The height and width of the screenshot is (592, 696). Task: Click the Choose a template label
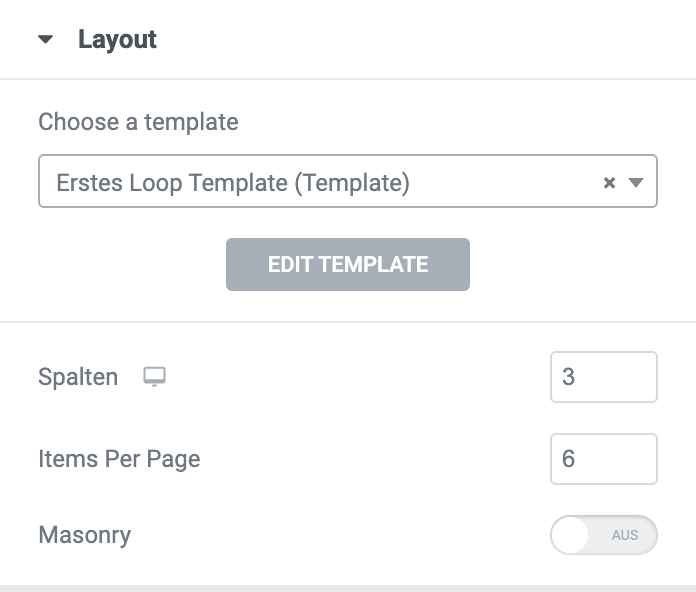(x=138, y=122)
